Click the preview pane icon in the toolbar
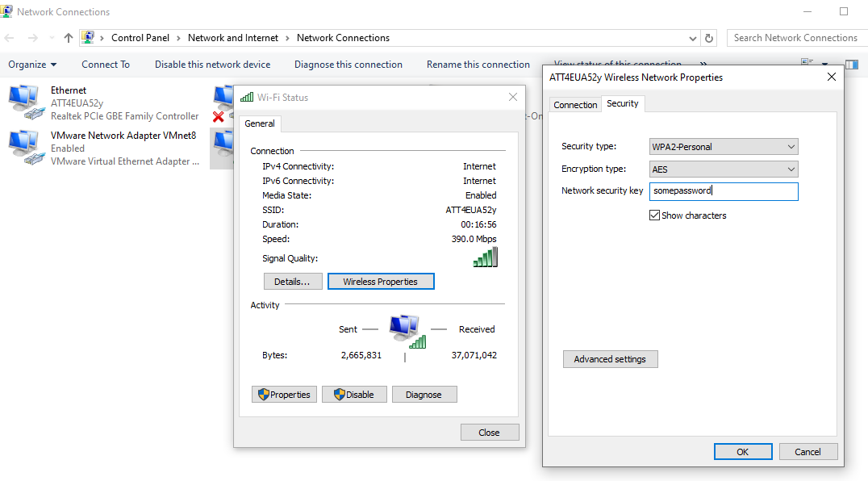Screen dimensions: 868x481 [852, 65]
